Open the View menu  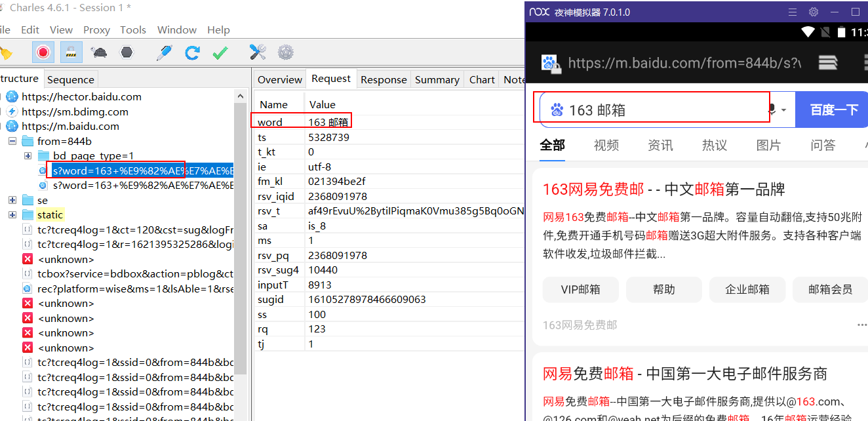point(61,30)
